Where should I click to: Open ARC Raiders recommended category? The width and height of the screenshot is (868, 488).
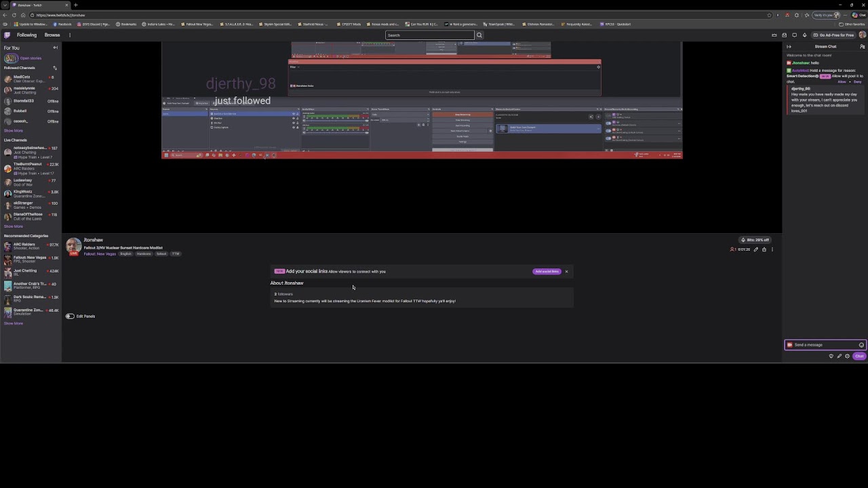pyautogui.click(x=31, y=246)
